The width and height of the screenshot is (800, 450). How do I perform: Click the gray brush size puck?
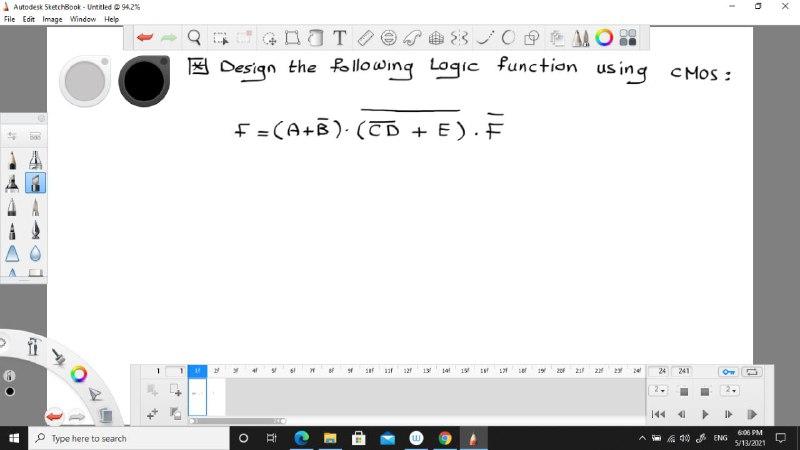pos(85,81)
